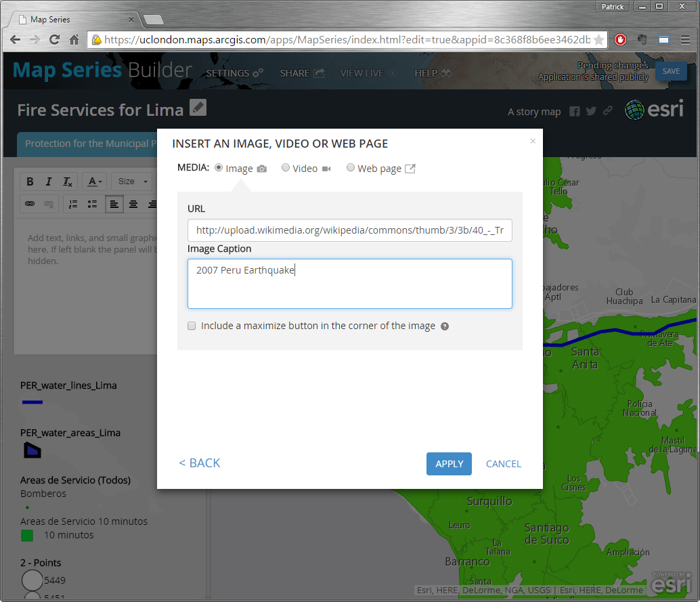Choose the Web page media type
700x602 pixels.
click(x=351, y=168)
